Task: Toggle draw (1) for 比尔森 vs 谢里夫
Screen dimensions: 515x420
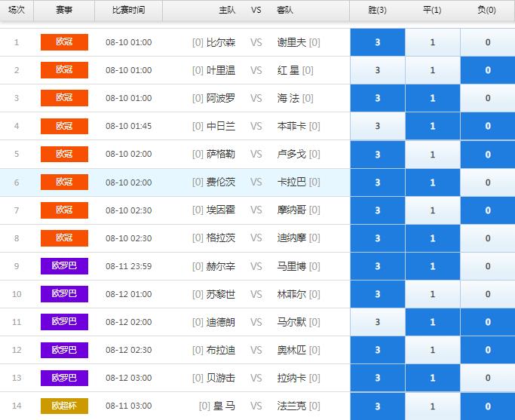Action: click(433, 42)
